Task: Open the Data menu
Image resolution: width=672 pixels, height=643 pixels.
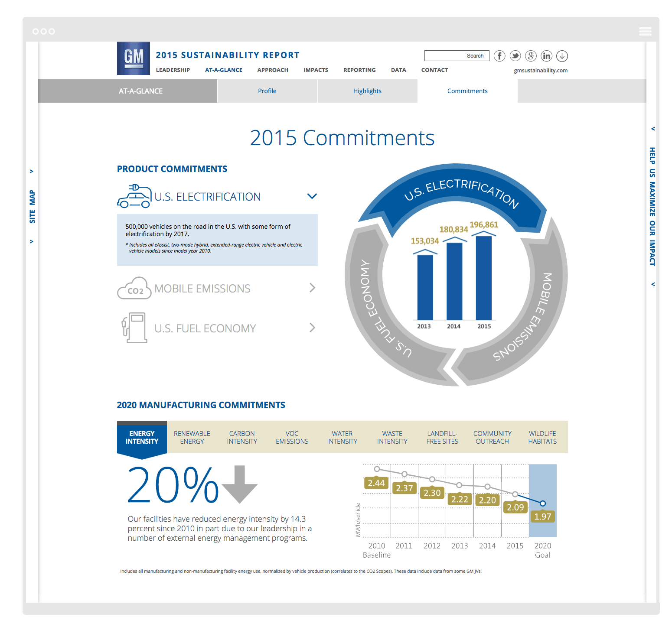Action: 398,70
